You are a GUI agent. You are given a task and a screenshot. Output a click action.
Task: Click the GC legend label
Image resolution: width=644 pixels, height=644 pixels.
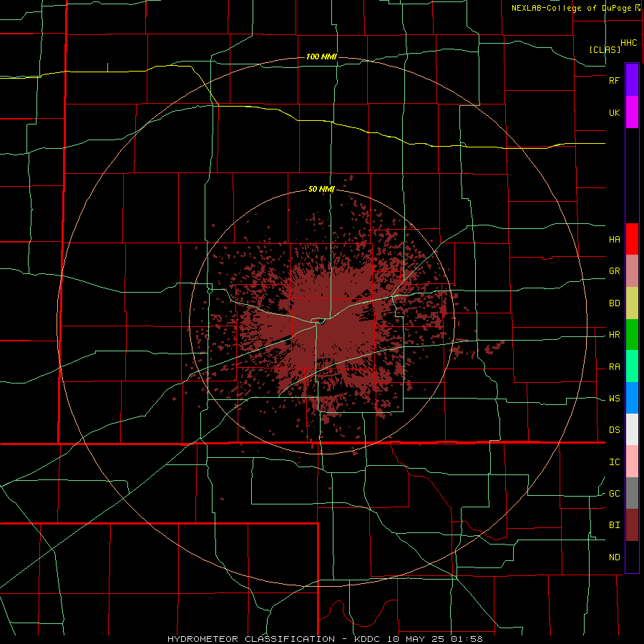coord(614,494)
